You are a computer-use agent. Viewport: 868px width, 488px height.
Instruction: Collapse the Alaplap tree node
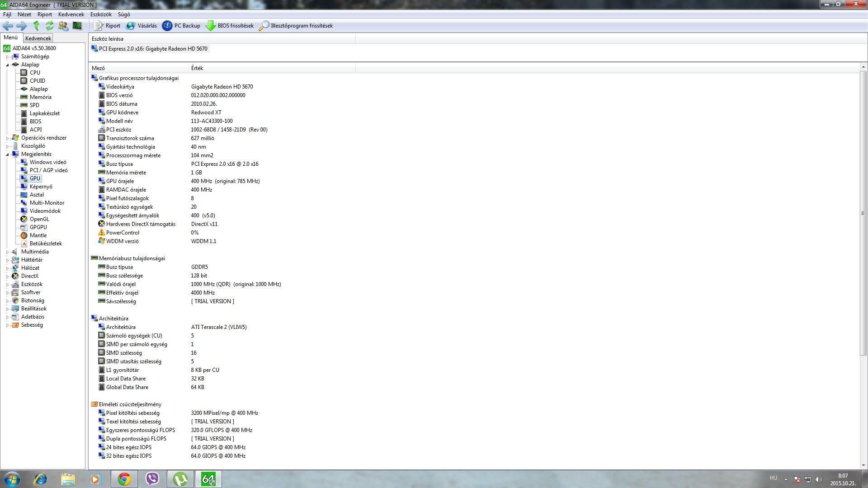pos(7,65)
